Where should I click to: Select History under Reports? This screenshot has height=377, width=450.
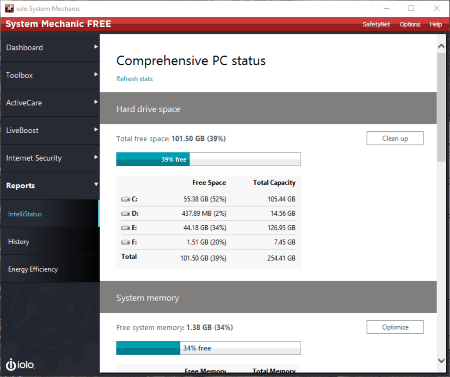coord(50,242)
